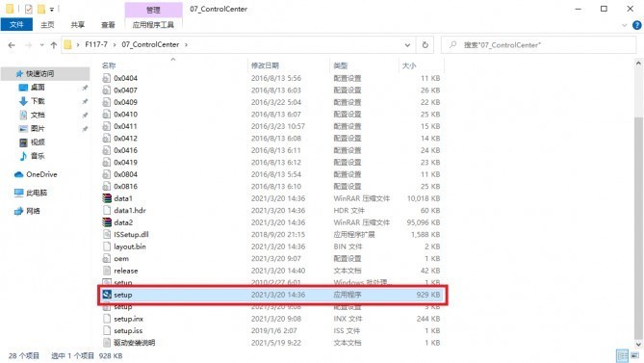Open recent locations dropdown arrow
This screenshot has height=363, width=644.
[41, 44]
